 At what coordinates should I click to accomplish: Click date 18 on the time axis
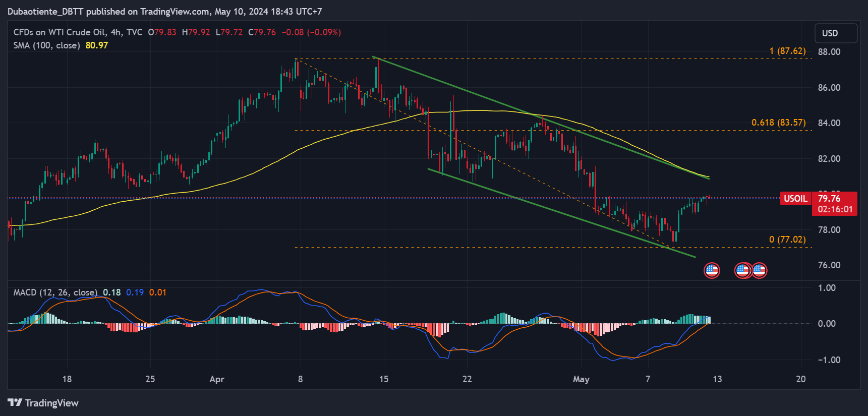tap(67, 379)
